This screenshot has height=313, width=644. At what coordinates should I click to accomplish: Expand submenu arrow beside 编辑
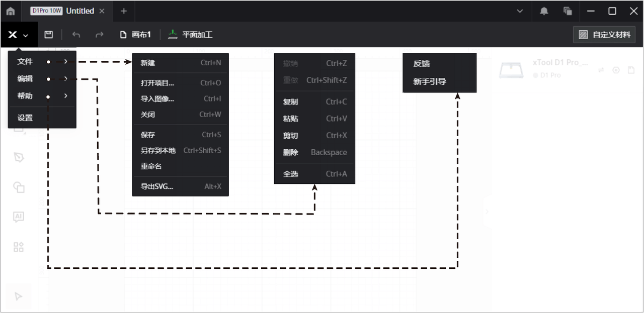[x=66, y=79]
